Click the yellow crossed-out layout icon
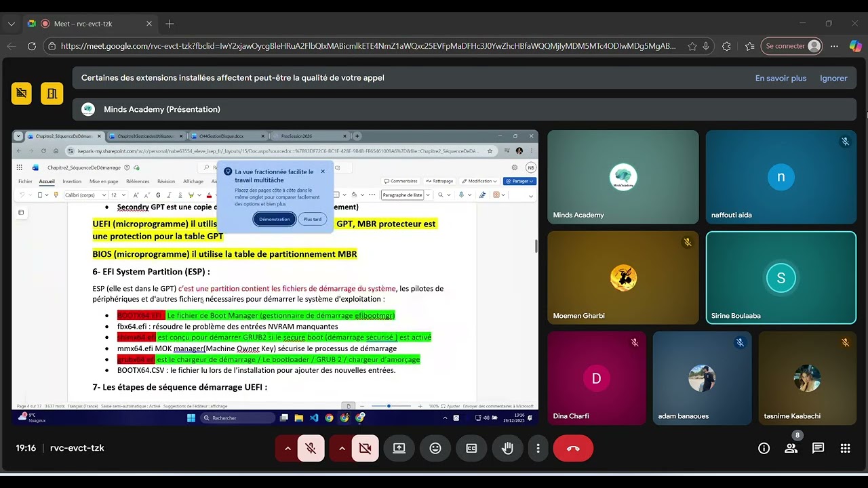Image resolution: width=868 pixels, height=488 pixels. (22, 93)
